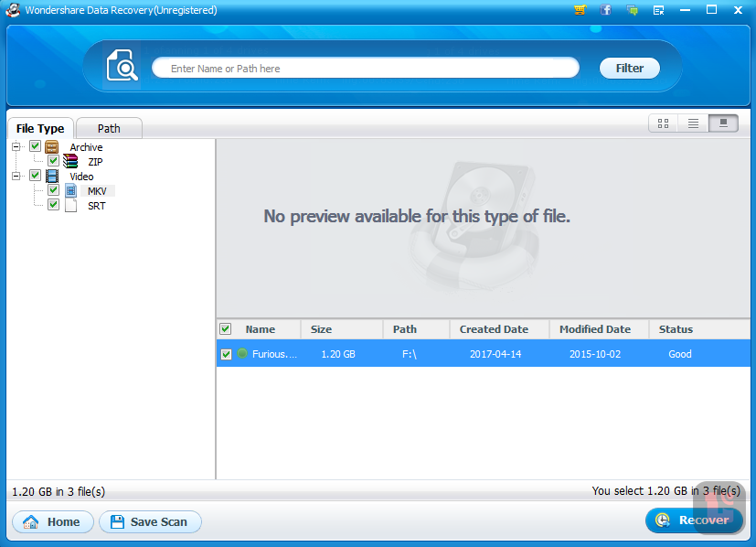Sort by the Status column header
This screenshot has height=547, width=756.
click(676, 329)
